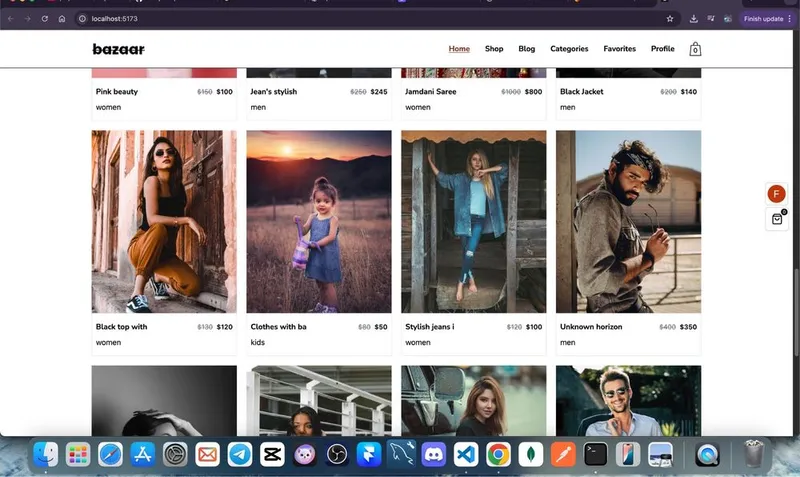Viewport: 800px width, 477px height.
Task: Open the Favorites page
Action: click(x=619, y=49)
